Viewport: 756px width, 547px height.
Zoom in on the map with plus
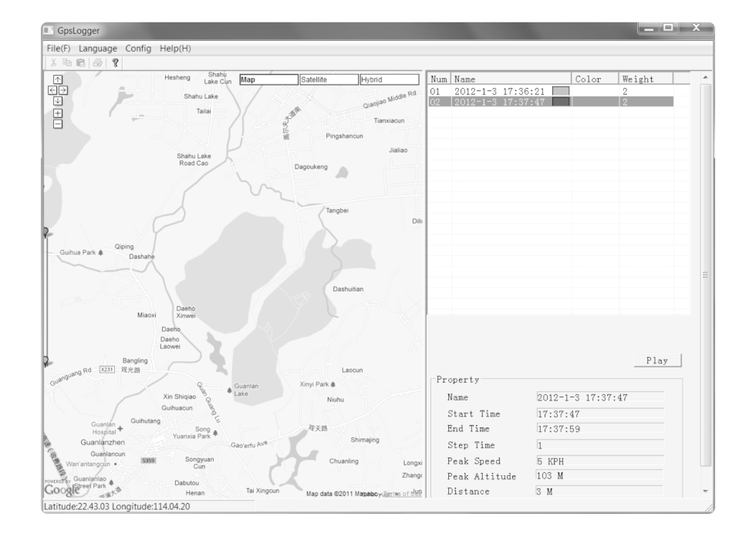57,113
